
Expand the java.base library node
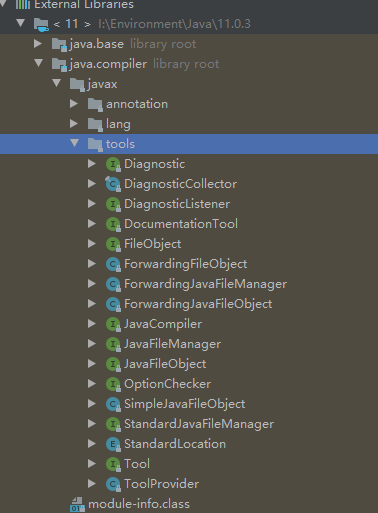pyautogui.click(x=38, y=44)
